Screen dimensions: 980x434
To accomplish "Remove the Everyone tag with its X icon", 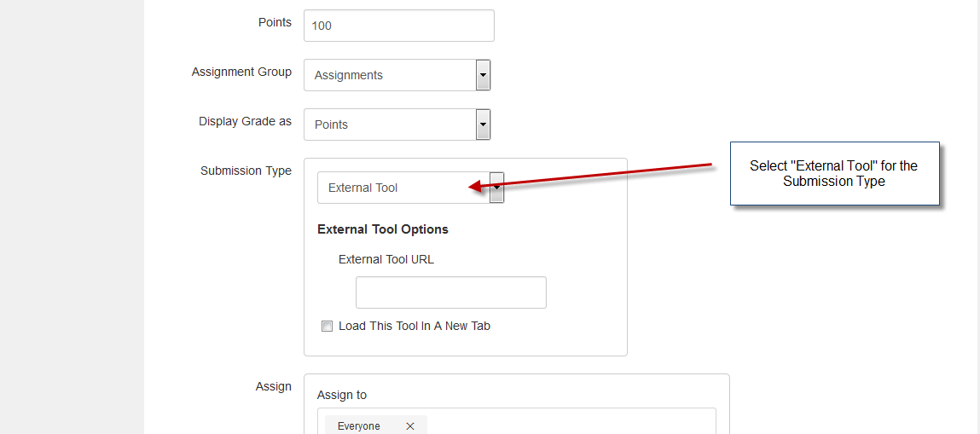I will click(410, 425).
